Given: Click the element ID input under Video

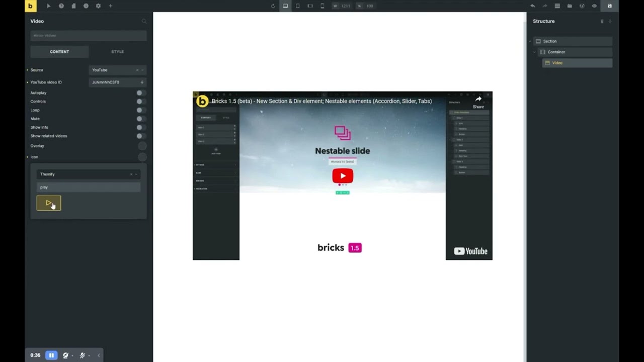Looking at the screenshot, I should point(89,35).
